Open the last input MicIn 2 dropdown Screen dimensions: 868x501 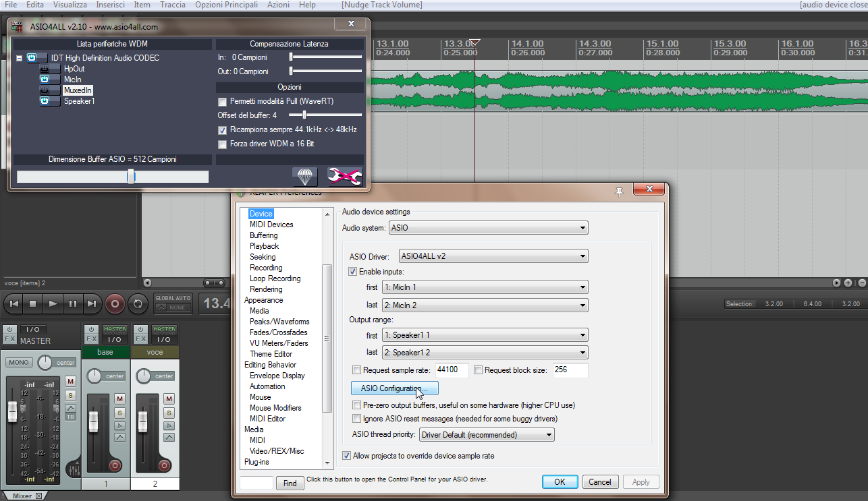click(485, 305)
